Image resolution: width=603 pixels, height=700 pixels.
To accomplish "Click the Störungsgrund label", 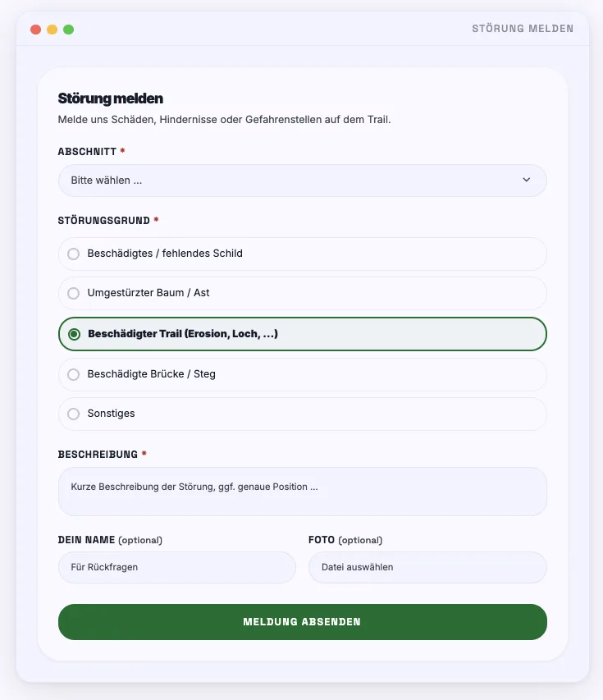I will click(104, 221).
